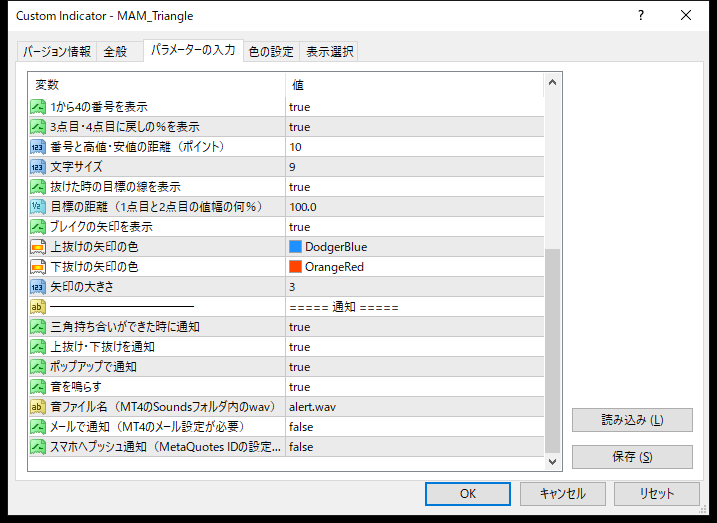The width and height of the screenshot is (717, 523).
Task: Click the double icon beside 目標の距離
Action: point(38,207)
